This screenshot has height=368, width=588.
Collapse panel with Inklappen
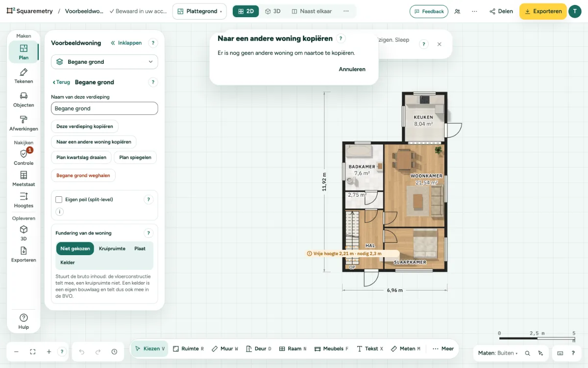coord(126,43)
